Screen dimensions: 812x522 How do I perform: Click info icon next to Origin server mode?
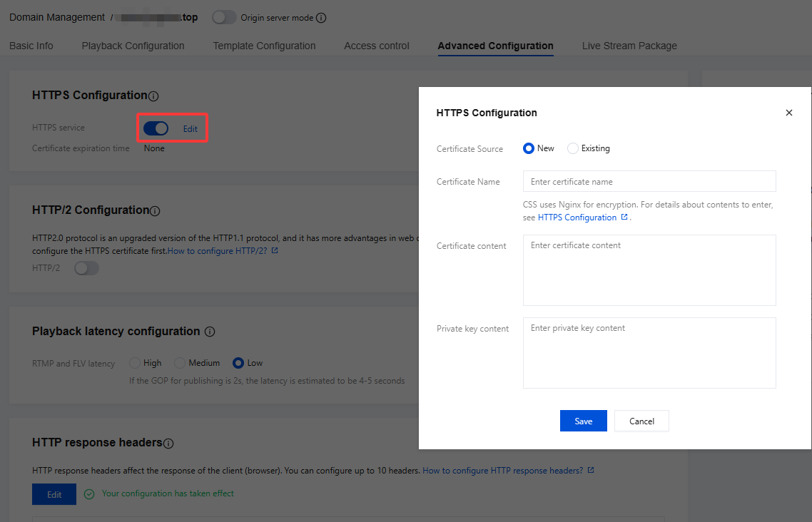(321, 18)
